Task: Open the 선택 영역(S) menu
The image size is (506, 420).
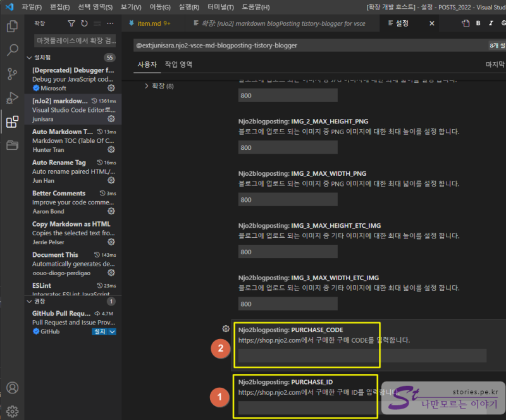Action: (96, 7)
